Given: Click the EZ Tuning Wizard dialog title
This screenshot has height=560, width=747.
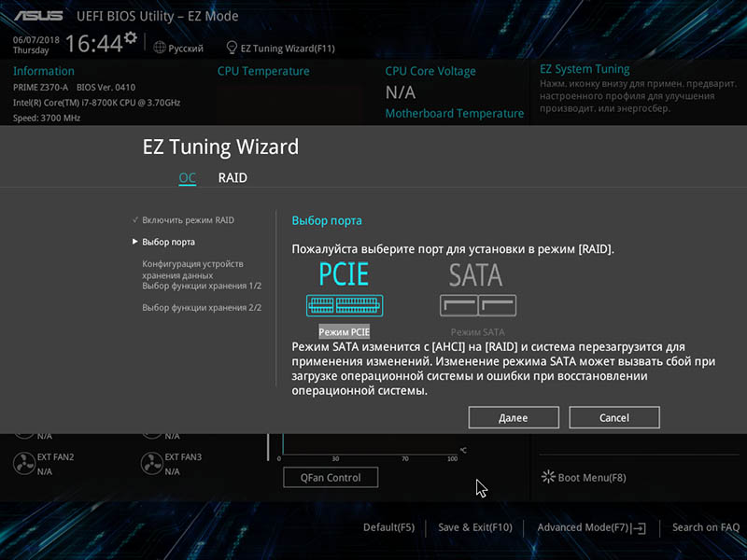Looking at the screenshot, I should pyautogui.click(x=220, y=147).
